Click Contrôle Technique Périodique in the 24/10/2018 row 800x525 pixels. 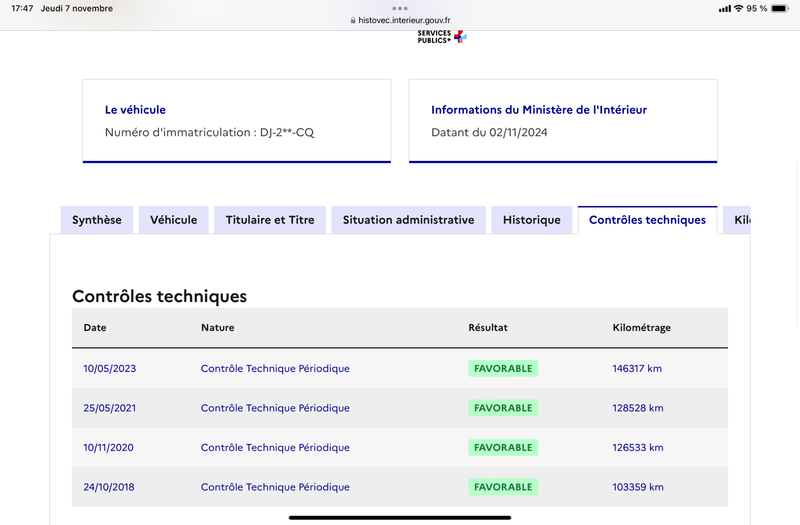point(275,487)
